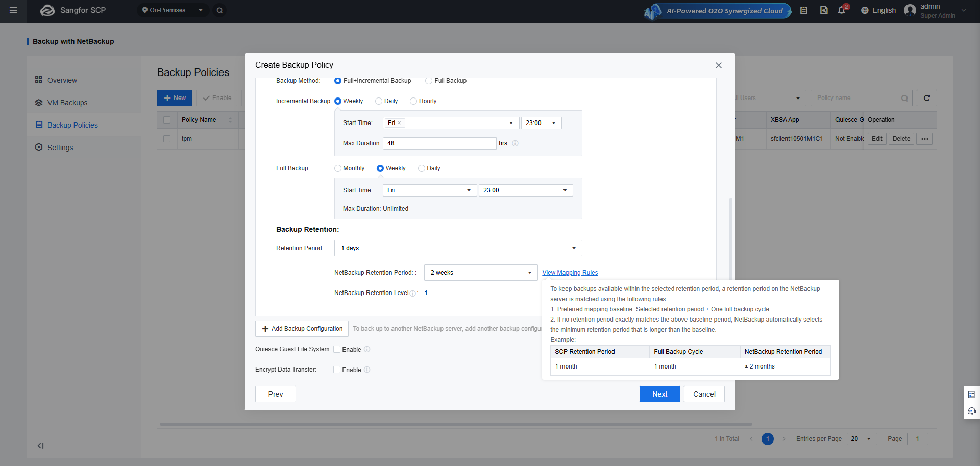Click the Encrypt Data Transfer info icon
The height and width of the screenshot is (466, 980).
point(367,370)
